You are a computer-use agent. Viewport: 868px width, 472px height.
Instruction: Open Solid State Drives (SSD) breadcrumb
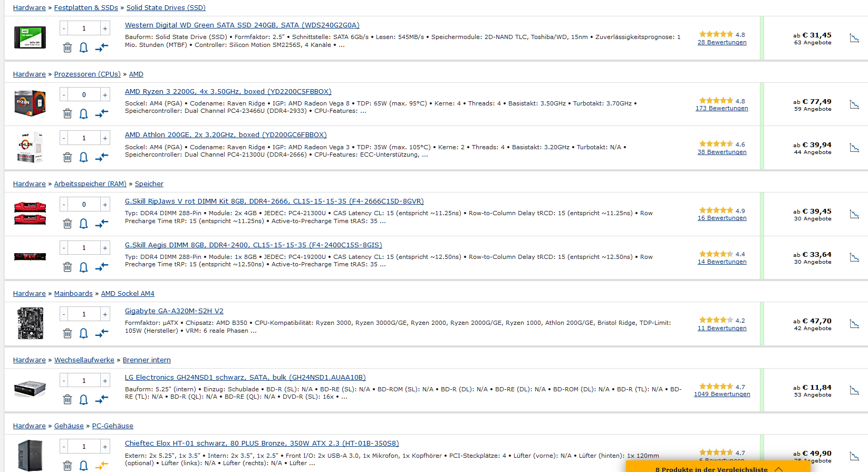tap(166, 7)
